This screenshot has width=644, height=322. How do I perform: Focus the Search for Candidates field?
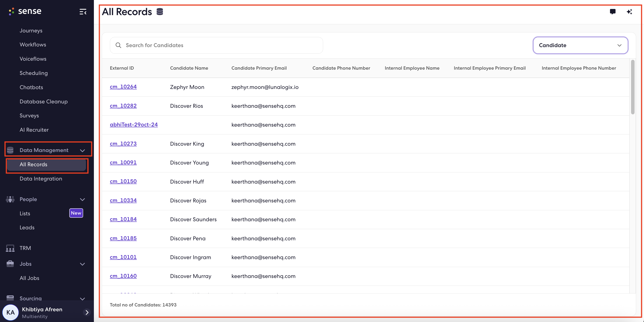216,45
